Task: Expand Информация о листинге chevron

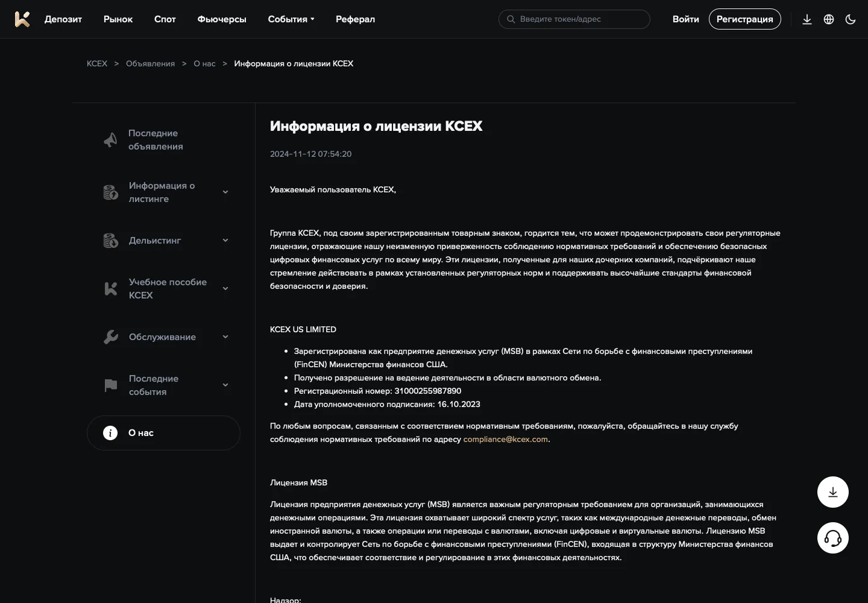Action: tap(225, 192)
